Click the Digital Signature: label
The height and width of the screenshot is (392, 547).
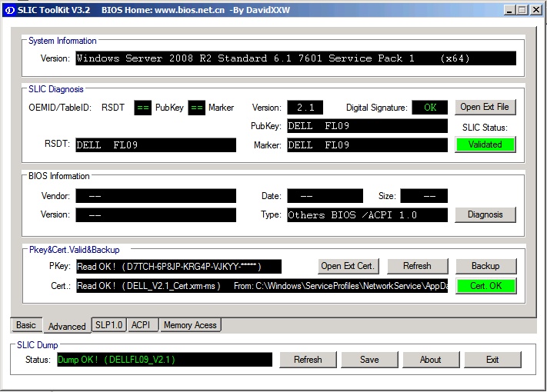point(377,108)
